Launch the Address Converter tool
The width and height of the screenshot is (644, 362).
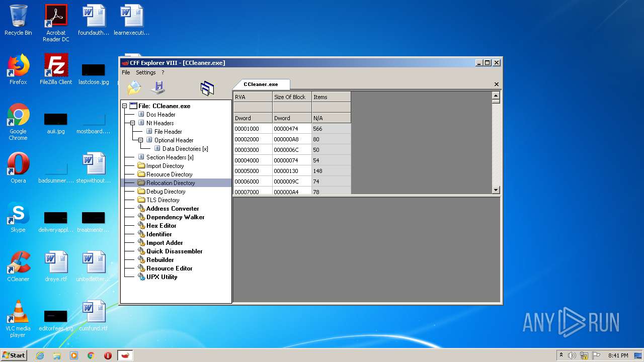173,209
